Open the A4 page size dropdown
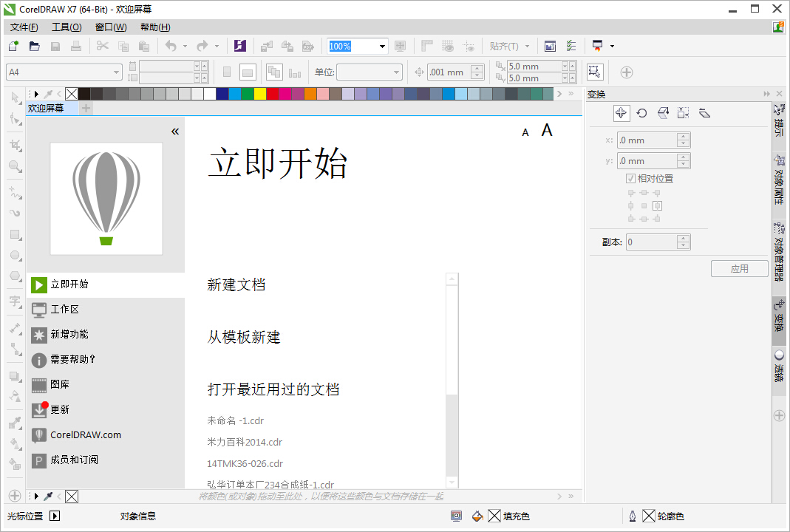 [116, 72]
